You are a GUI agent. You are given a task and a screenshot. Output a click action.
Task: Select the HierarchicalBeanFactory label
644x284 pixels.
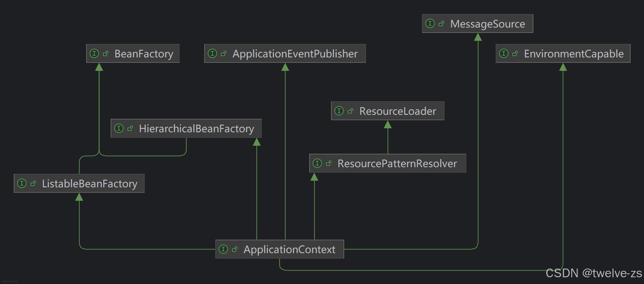197,129
